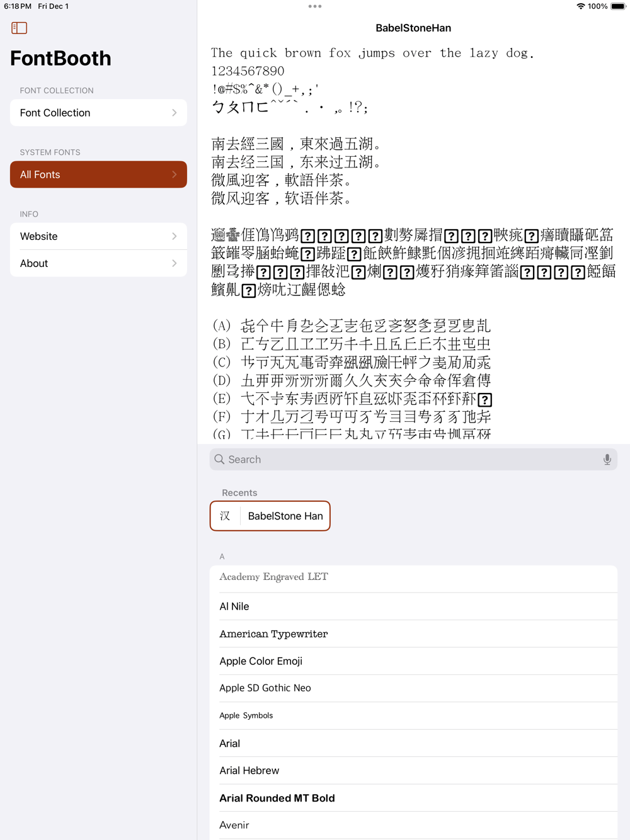Tap the All Fonts row chevron
The width and height of the screenshot is (630, 840).
point(175,174)
